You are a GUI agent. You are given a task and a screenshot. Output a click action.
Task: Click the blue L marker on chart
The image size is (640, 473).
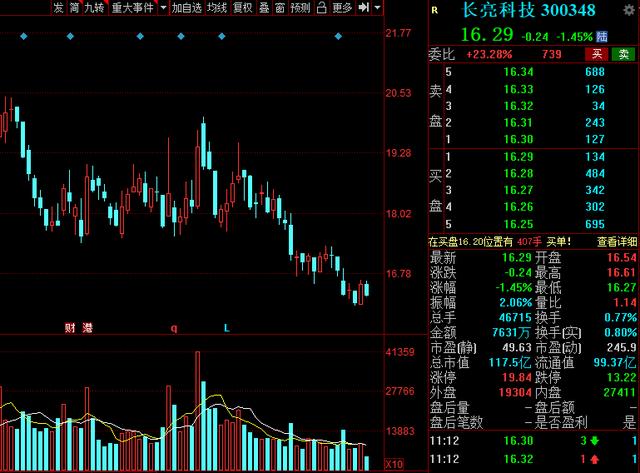click(x=226, y=327)
